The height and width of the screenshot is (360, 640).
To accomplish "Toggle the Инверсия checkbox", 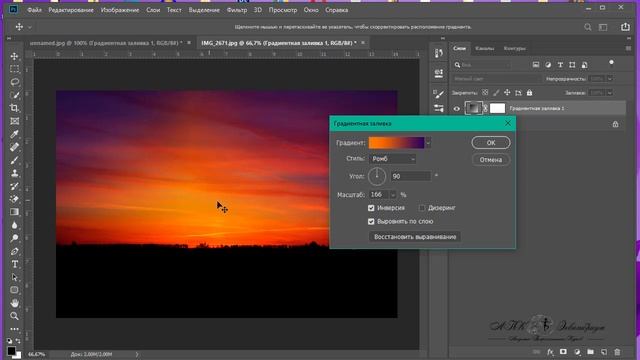I will tap(371, 208).
